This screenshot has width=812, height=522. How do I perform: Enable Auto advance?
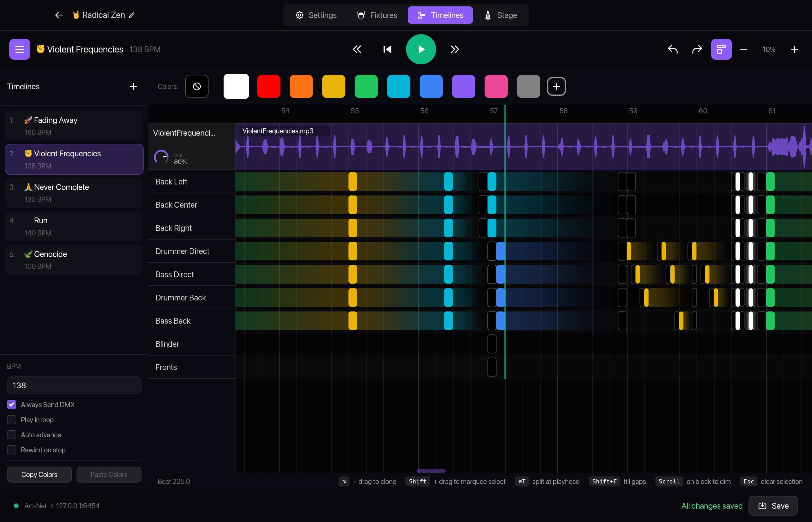point(12,434)
